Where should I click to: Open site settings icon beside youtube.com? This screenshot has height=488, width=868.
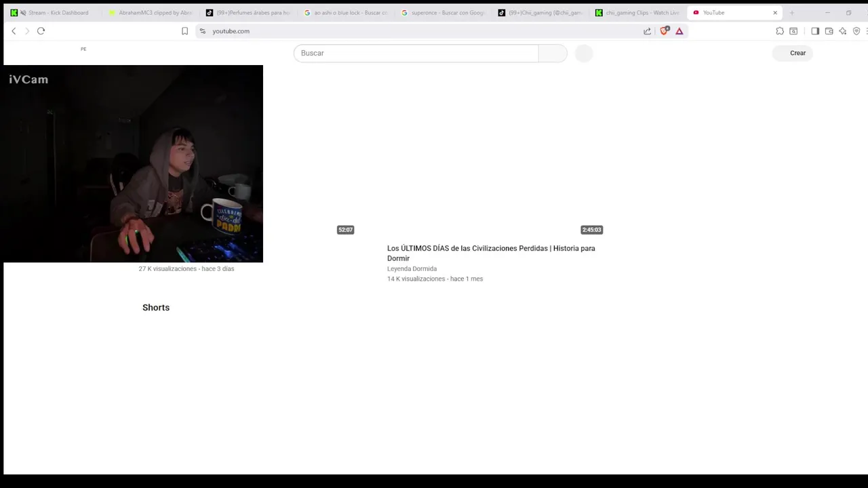pos(202,31)
